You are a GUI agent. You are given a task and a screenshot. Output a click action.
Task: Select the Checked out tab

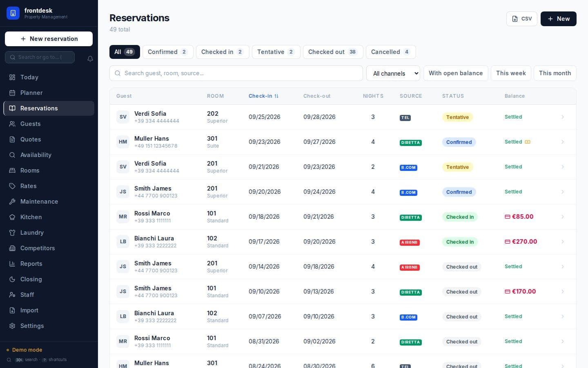333,52
